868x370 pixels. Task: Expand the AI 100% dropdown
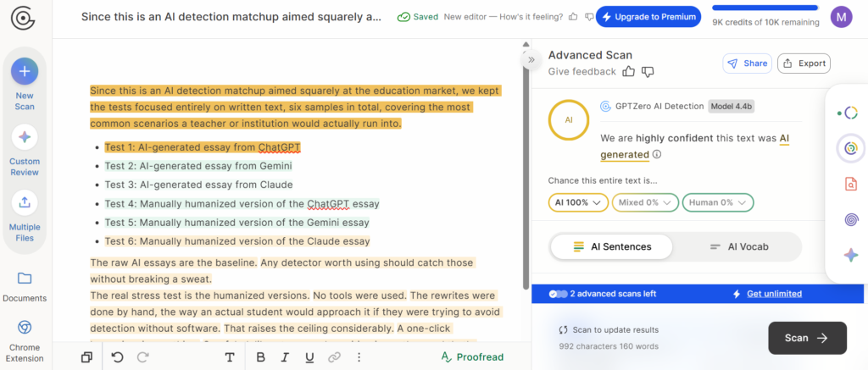pos(578,202)
